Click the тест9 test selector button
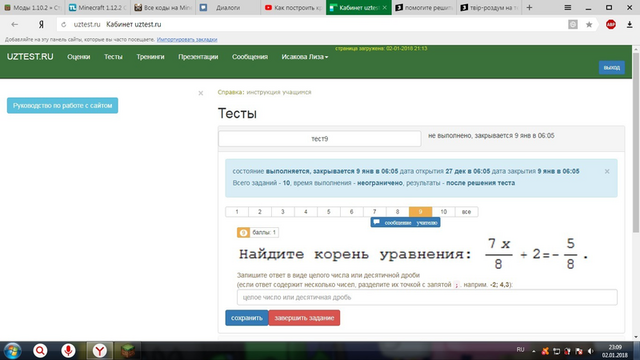 click(320, 139)
